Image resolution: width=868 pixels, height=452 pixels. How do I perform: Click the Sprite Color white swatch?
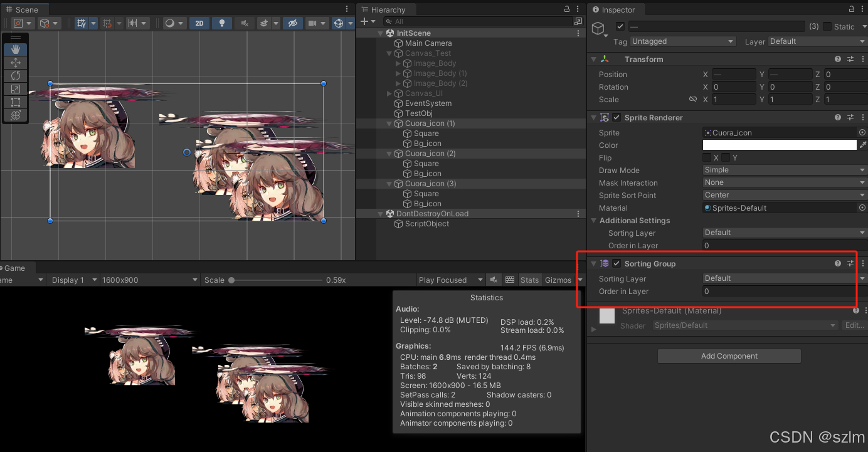click(780, 145)
